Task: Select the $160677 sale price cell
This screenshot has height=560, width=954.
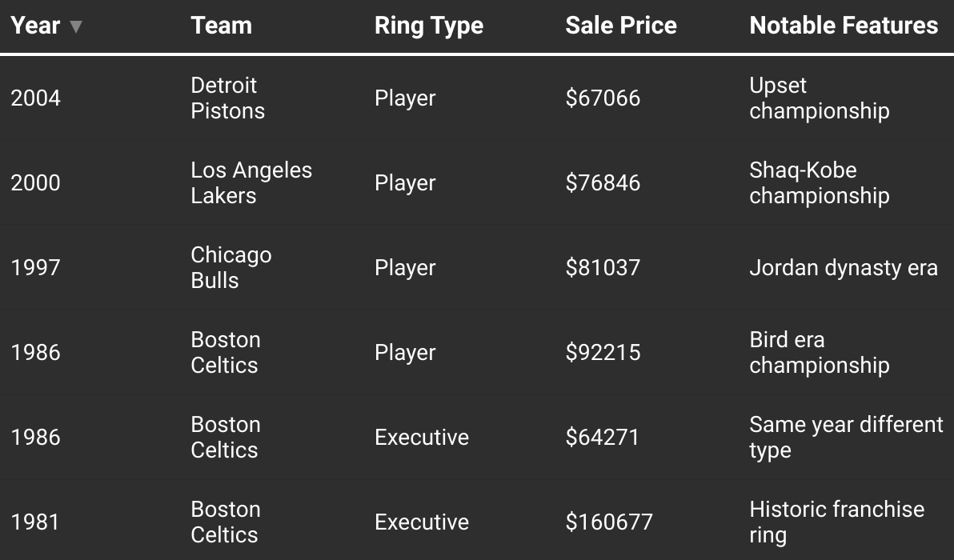Action: click(x=608, y=522)
